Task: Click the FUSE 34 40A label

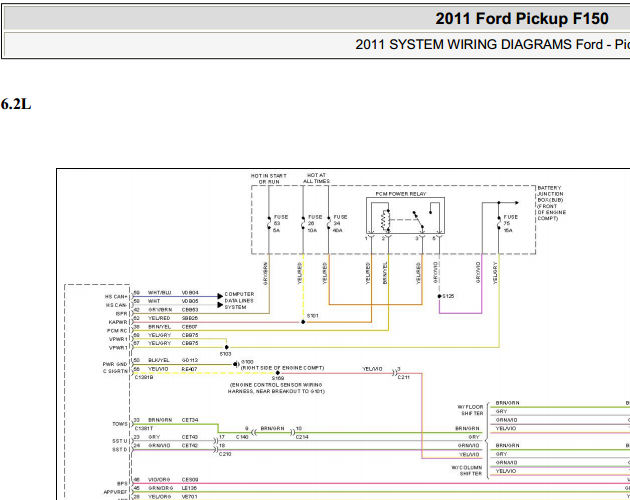Action: coord(340,223)
